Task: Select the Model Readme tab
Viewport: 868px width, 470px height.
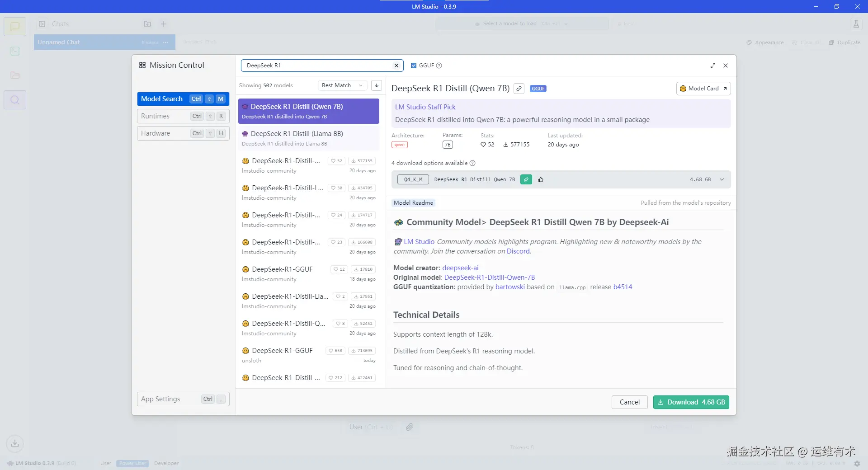Action: click(x=413, y=203)
